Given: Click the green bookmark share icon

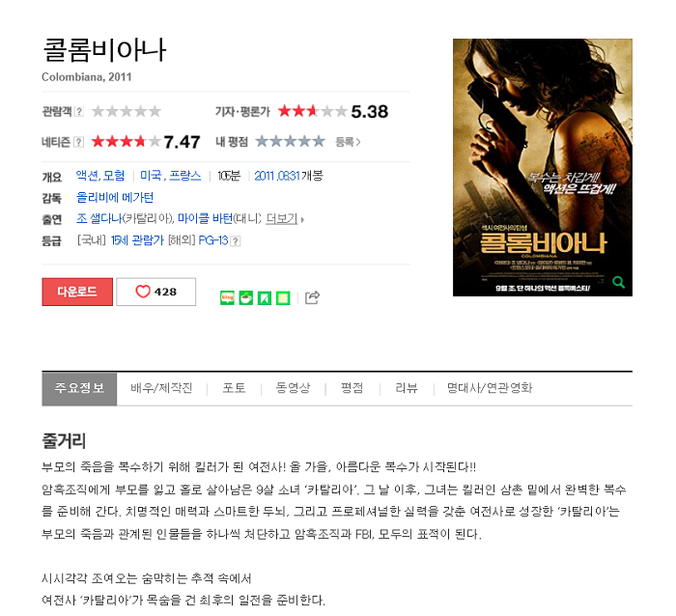Looking at the screenshot, I should point(265,297).
